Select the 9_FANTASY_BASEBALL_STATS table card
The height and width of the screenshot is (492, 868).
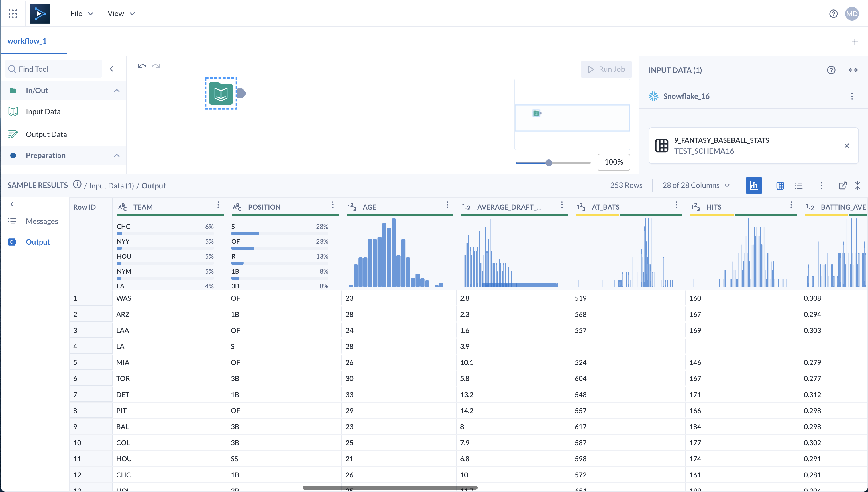[x=753, y=146]
